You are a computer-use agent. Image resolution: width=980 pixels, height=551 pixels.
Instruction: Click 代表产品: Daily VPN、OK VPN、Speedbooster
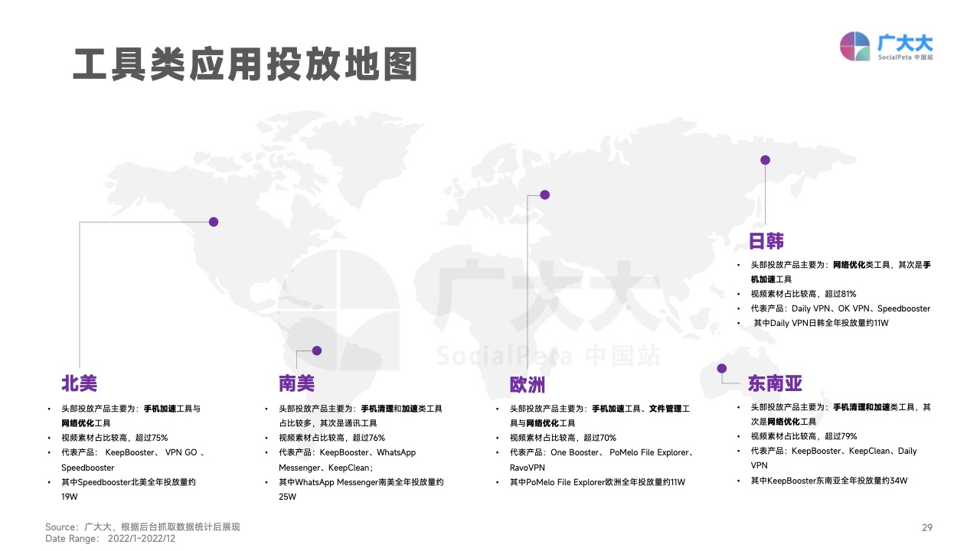tap(840, 308)
